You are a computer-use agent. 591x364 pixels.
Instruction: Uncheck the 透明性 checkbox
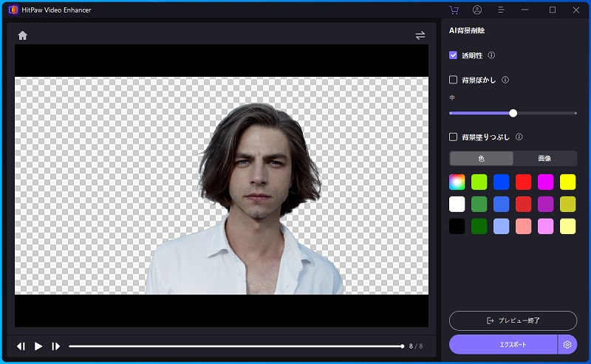(x=454, y=55)
